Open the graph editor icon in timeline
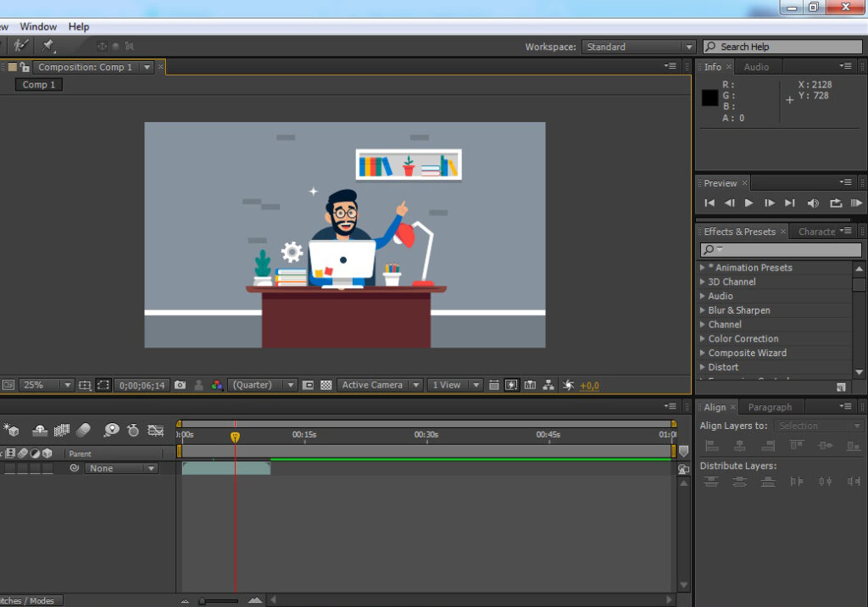868x607 pixels. [155, 431]
